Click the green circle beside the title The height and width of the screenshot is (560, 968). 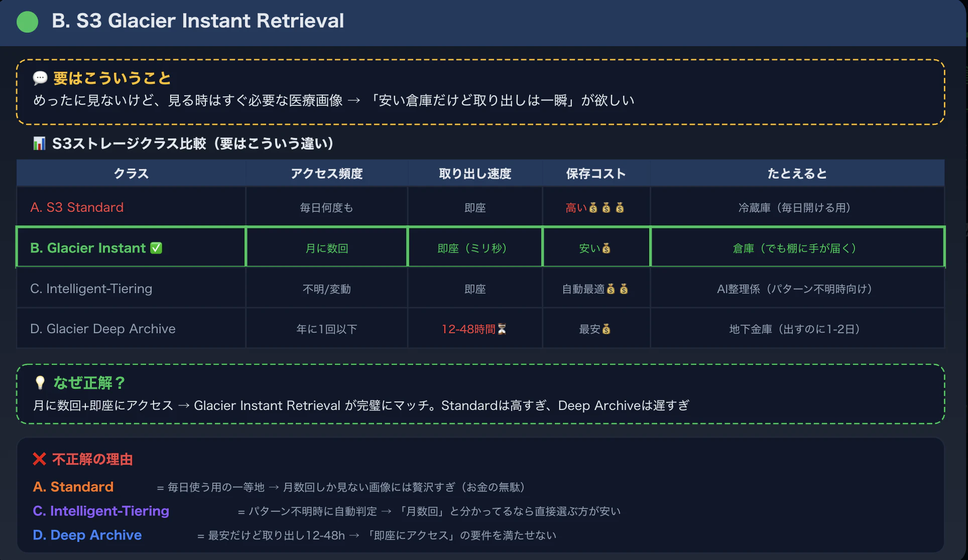(x=28, y=22)
